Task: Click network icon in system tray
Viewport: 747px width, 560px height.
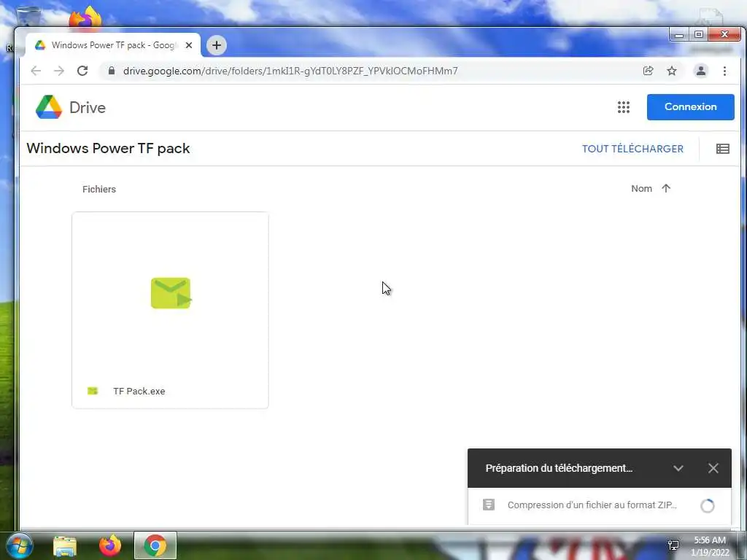Action: pyautogui.click(x=673, y=545)
